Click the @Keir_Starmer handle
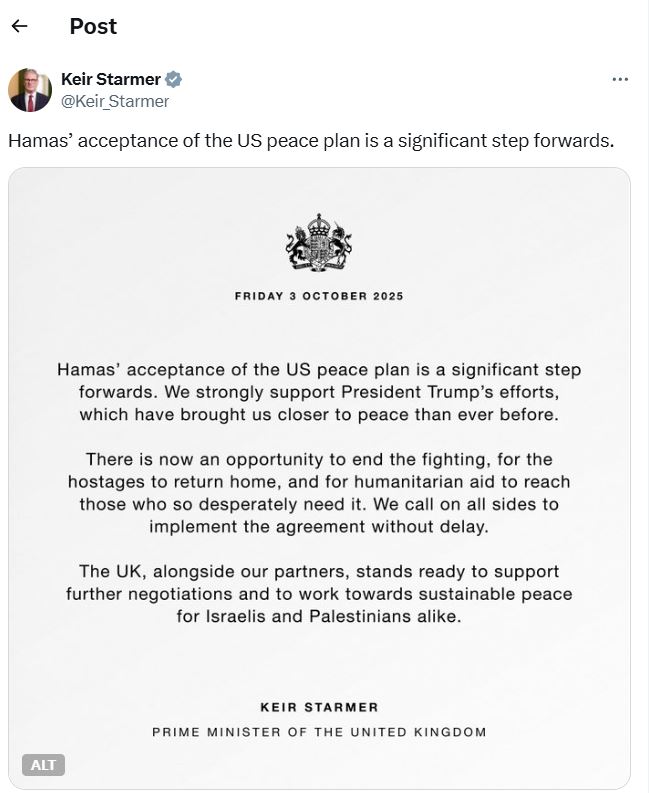Screen dimensions: 649x793 point(115,101)
